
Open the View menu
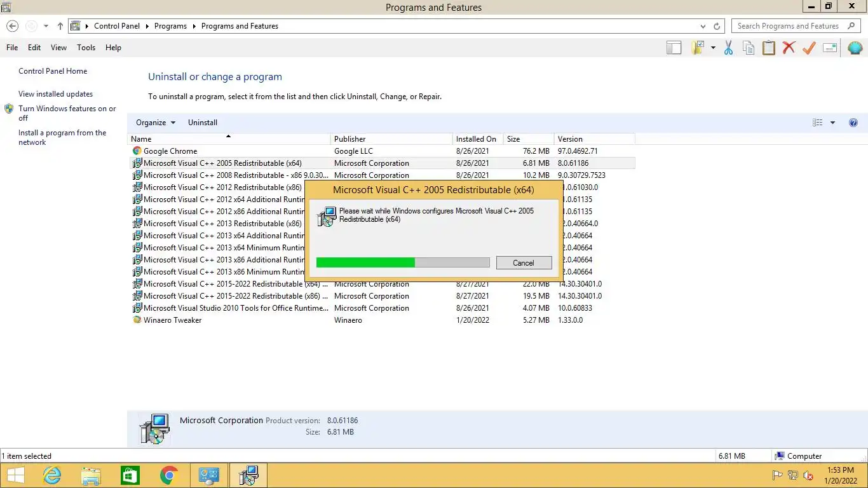coord(58,48)
